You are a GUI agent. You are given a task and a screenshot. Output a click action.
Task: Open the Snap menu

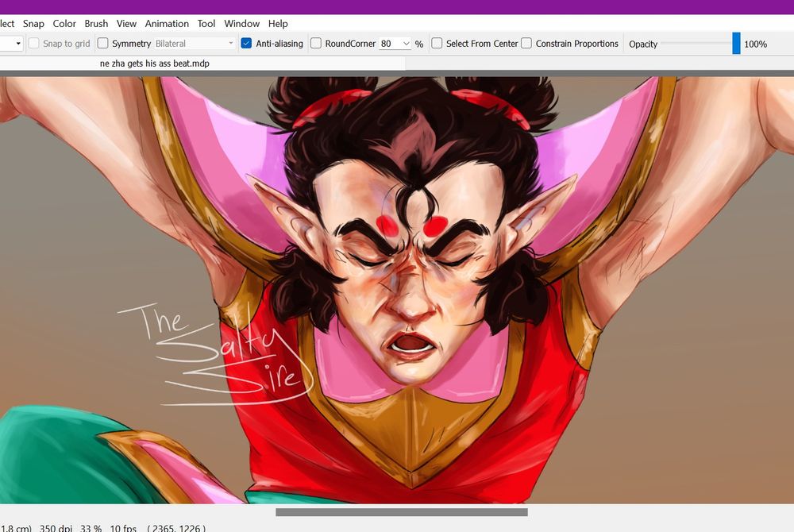(x=33, y=24)
